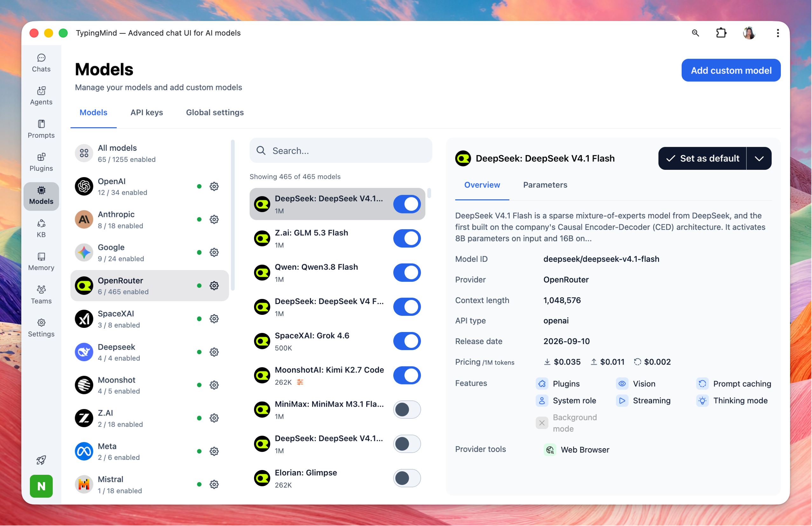Enable Elorian Glimpse model toggle
Viewport: 812px width, 526px height.
click(407, 478)
